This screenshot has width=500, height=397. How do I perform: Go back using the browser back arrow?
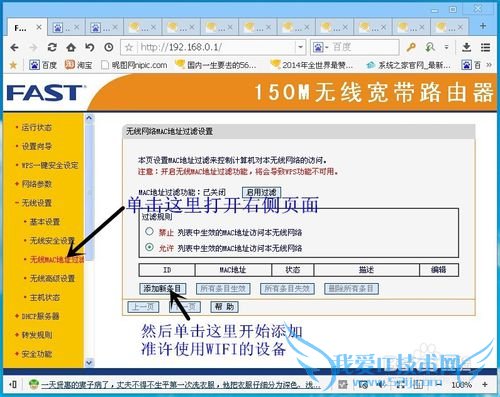[14, 47]
